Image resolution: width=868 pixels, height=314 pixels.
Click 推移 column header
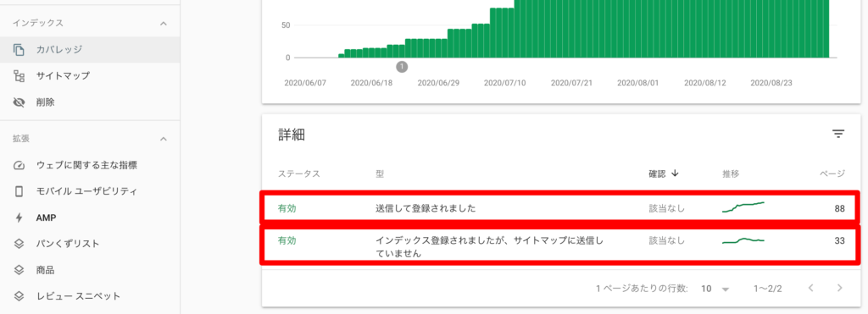[x=731, y=174]
